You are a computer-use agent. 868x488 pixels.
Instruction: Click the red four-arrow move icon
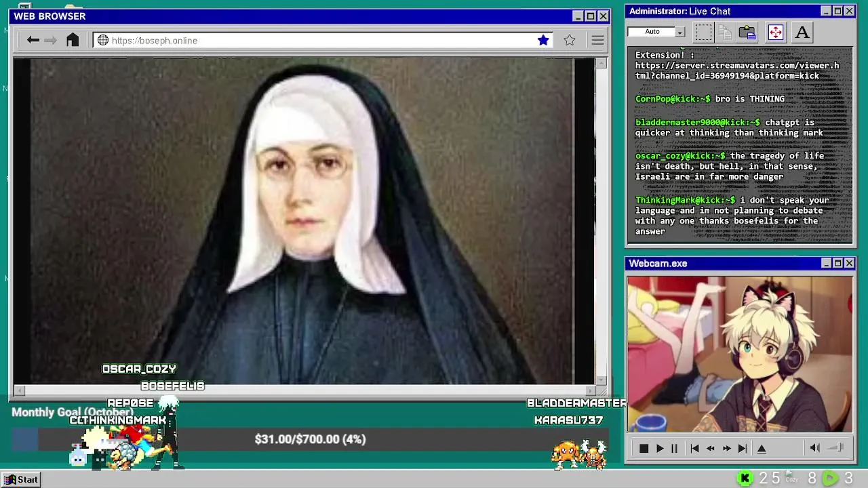pos(775,32)
